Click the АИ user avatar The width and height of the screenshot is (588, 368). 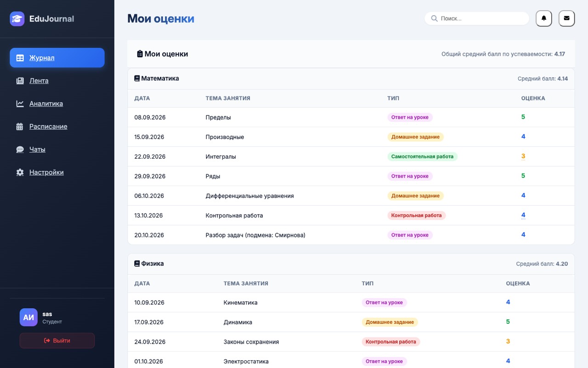[x=28, y=317]
